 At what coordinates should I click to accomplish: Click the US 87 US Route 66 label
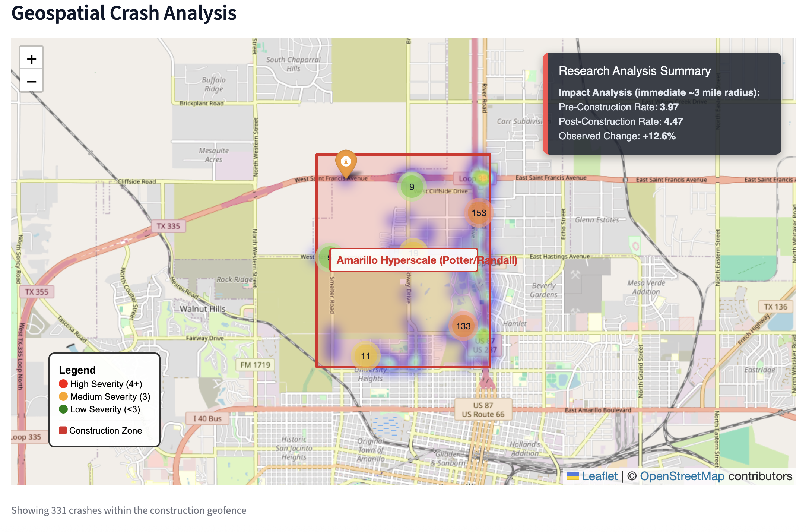(x=483, y=409)
